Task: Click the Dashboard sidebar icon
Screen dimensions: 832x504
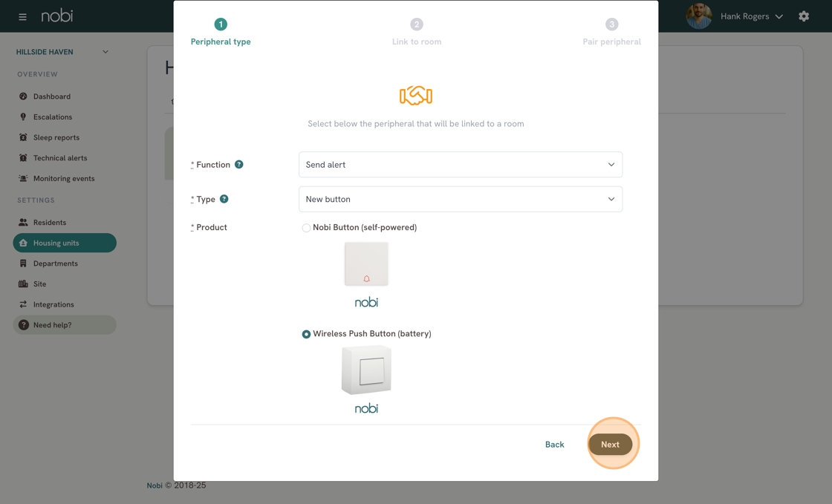Action: [x=23, y=96]
